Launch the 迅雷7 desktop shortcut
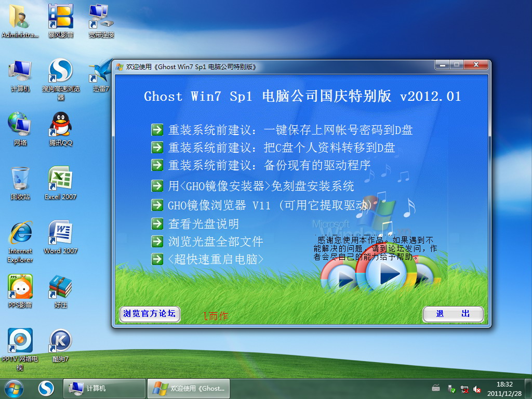The width and height of the screenshot is (532, 399). pyautogui.click(x=100, y=71)
